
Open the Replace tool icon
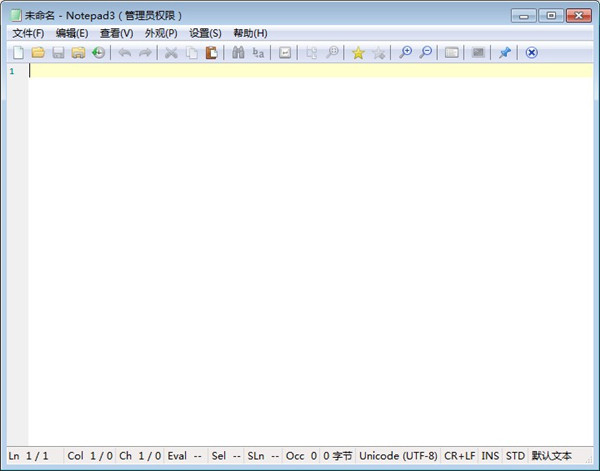258,52
